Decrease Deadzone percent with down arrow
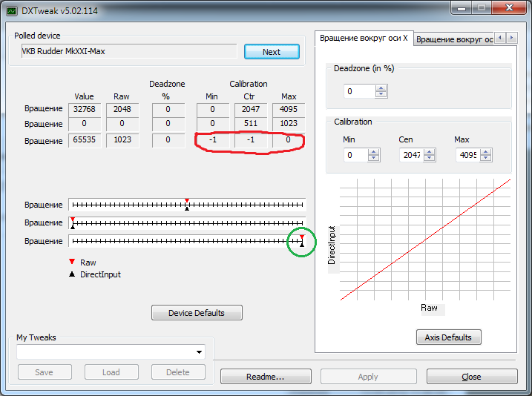Screen dimensions: 532x396 pos(381,95)
